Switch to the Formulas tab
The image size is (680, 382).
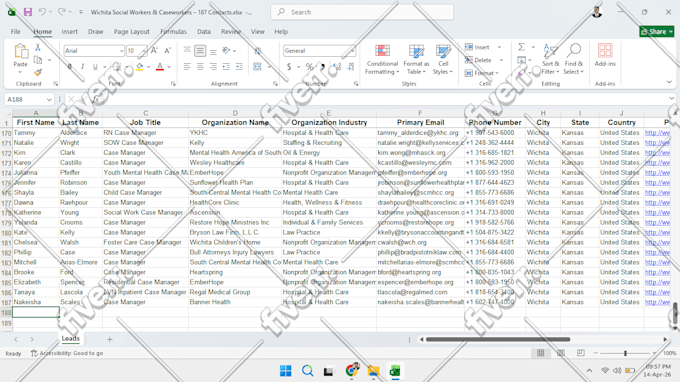[x=173, y=32]
